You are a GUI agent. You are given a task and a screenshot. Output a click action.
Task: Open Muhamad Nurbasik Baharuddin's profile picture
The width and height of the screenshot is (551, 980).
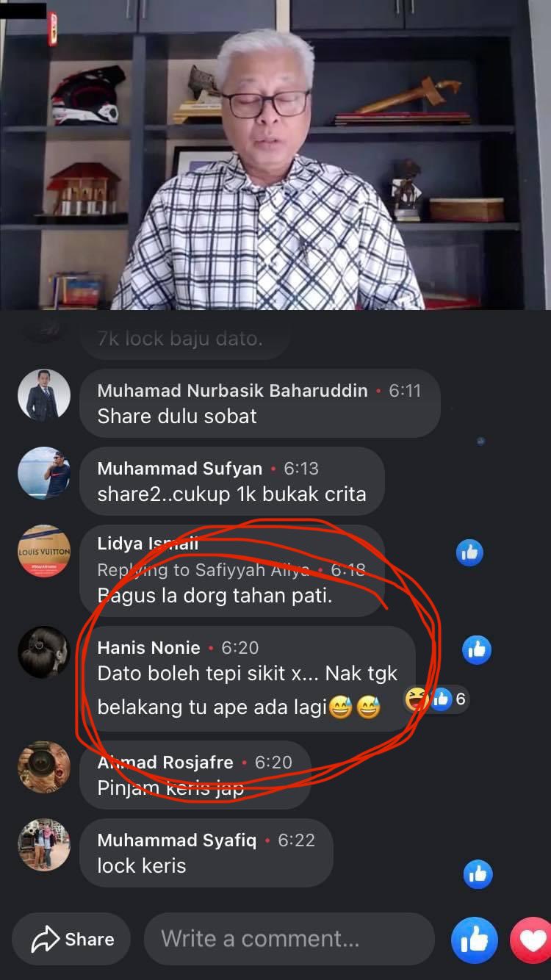(x=44, y=395)
